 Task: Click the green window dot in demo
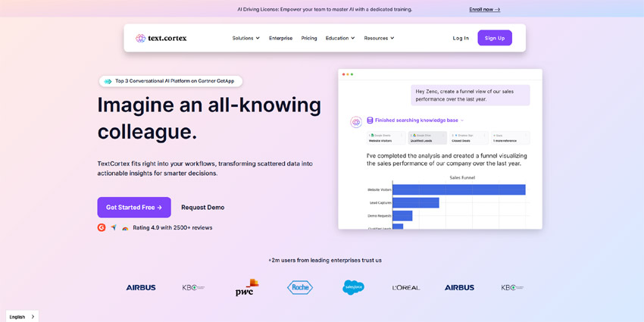coord(352,74)
